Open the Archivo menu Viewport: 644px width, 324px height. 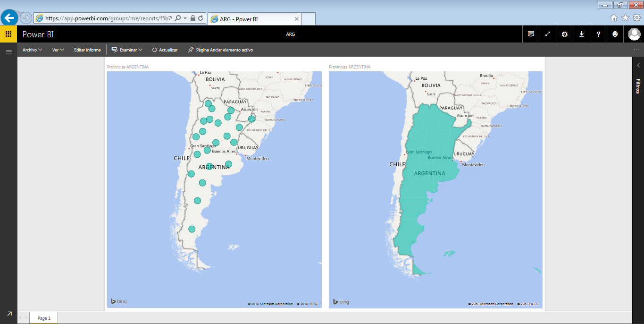coord(32,50)
